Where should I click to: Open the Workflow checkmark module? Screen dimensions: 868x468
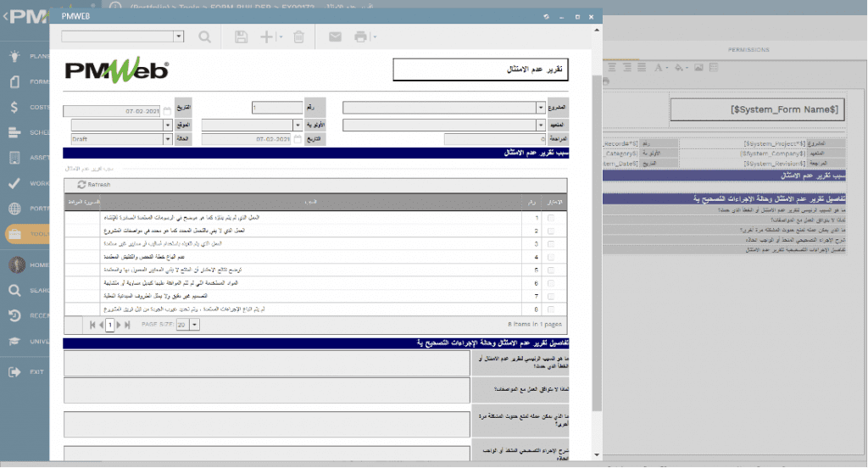[15, 183]
